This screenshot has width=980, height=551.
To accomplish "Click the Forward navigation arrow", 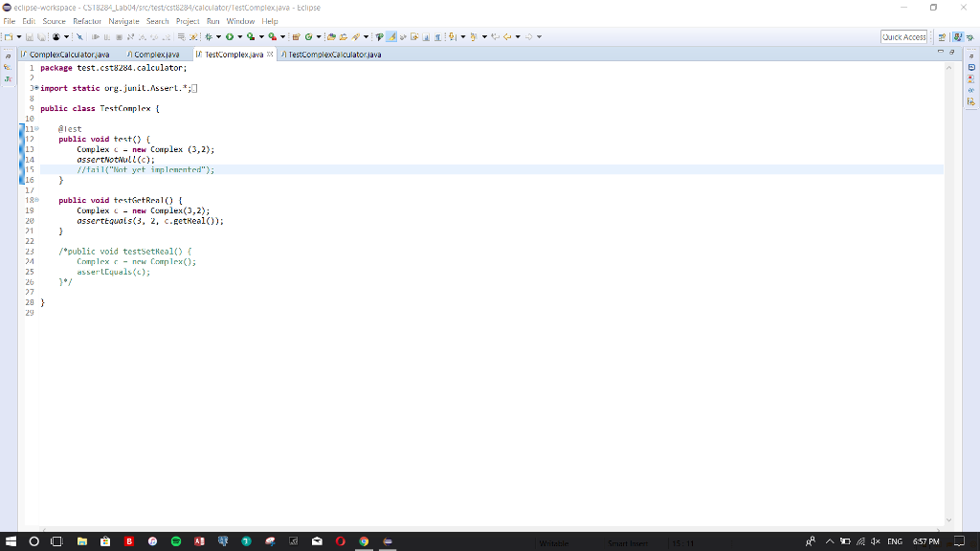I will click(528, 37).
